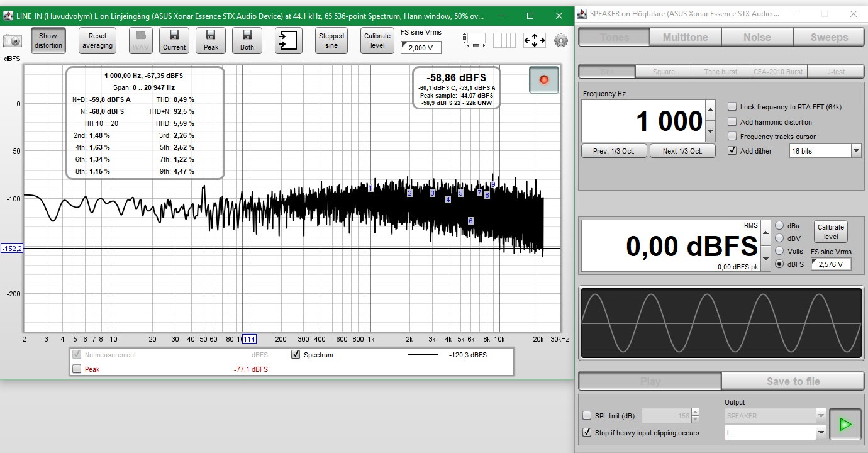Select the dBV radio button
This screenshot has width=868, height=453.
[779, 238]
